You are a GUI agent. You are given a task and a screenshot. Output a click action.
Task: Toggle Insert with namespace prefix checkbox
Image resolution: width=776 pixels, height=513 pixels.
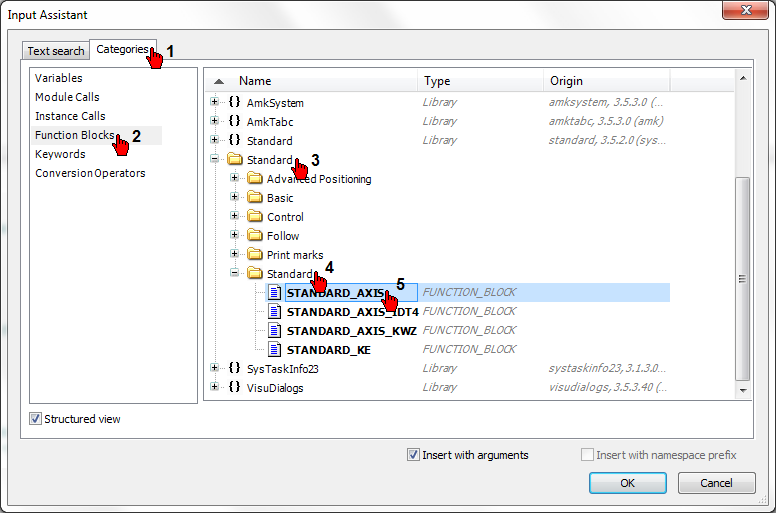587,454
